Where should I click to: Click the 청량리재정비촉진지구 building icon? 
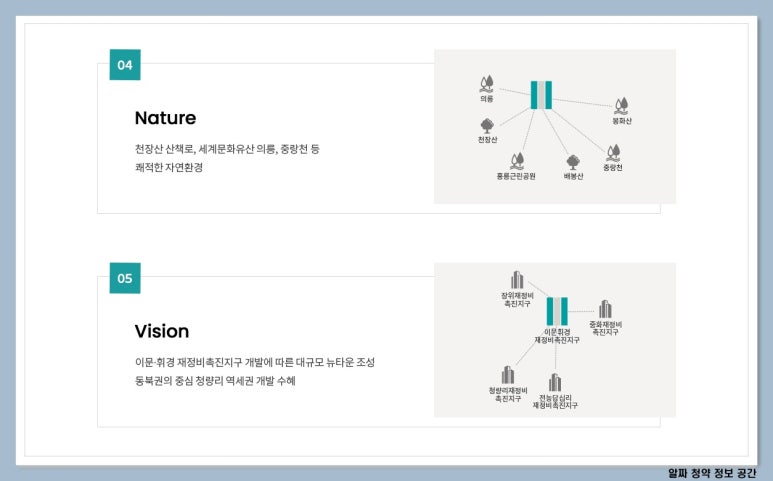pos(508,375)
